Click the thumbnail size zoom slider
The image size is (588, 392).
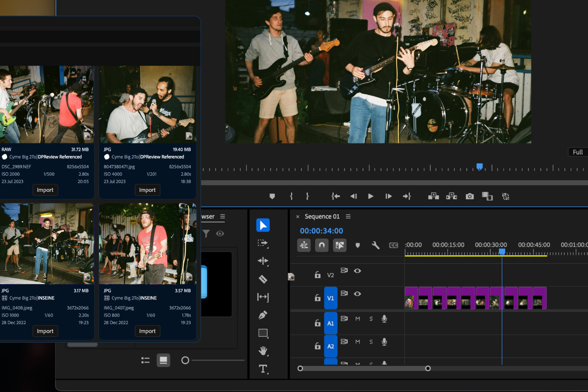pyautogui.click(x=186, y=361)
